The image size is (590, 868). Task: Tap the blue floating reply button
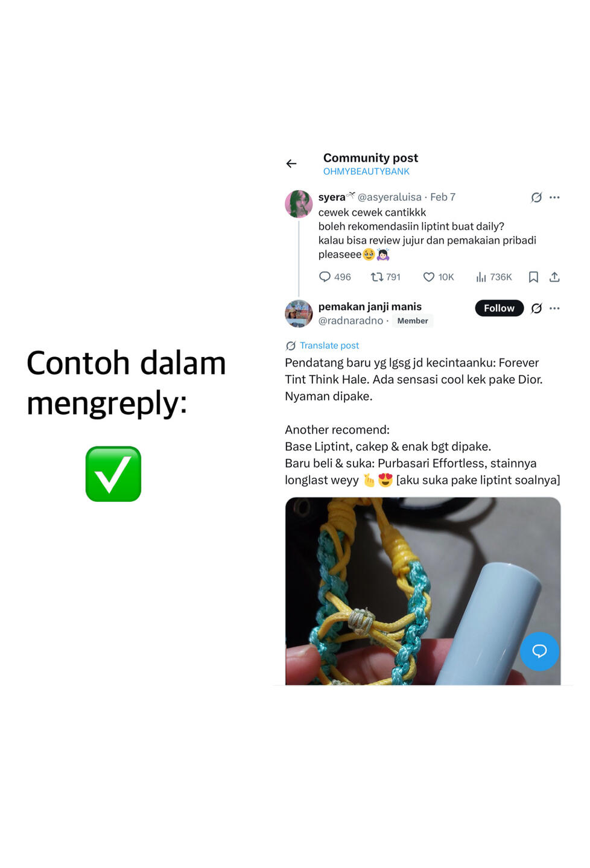pyautogui.click(x=539, y=651)
